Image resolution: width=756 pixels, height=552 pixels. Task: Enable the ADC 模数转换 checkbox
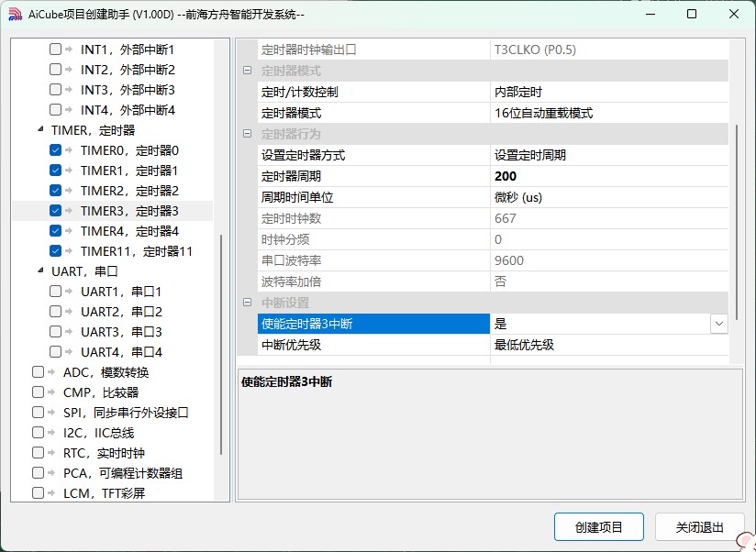[39, 372]
